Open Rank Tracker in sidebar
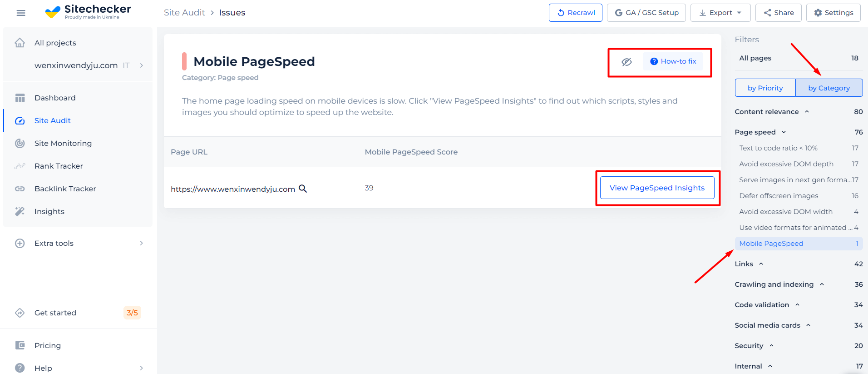Image resolution: width=868 pixels, height=374 pixels. (59, 166)
